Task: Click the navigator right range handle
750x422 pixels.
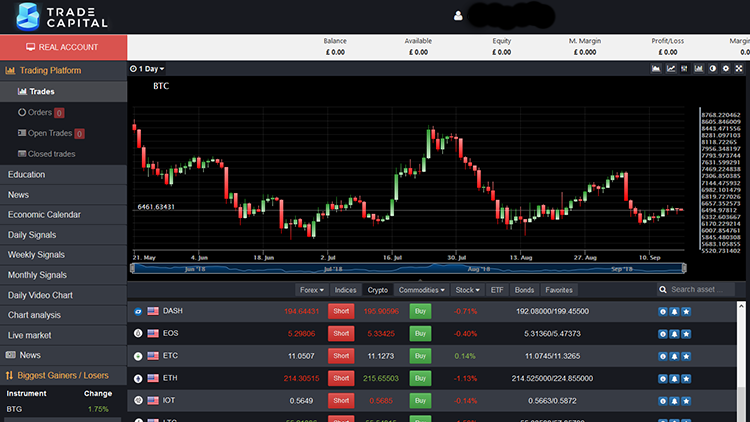Action: click(684, 268)
